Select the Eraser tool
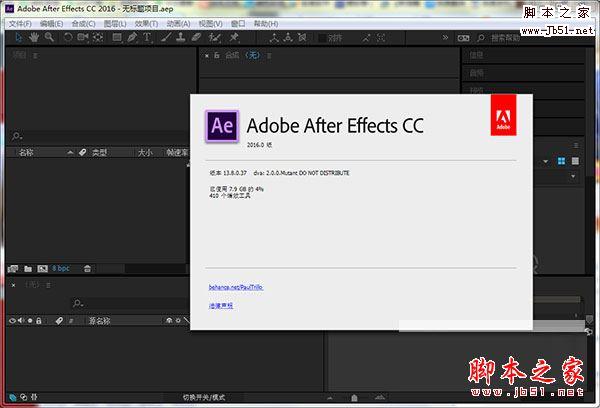Screen dimensions: 600x408 click(196, 37)
